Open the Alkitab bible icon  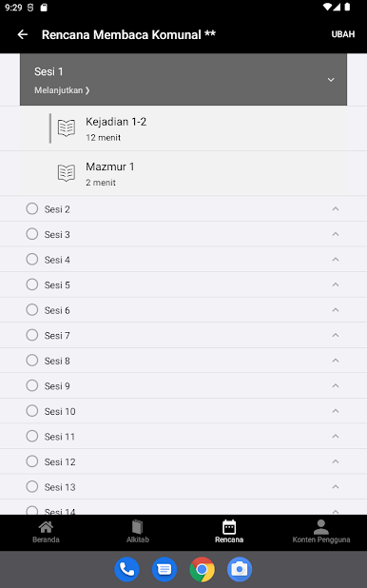138,527
